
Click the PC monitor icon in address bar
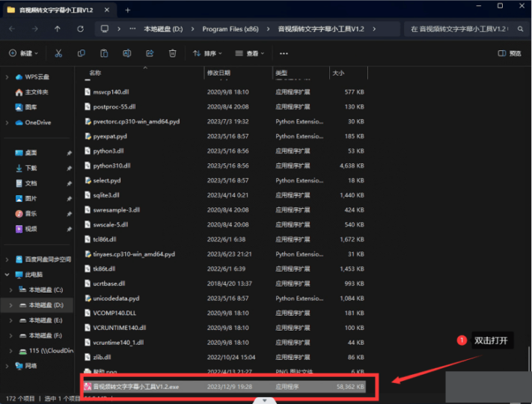105,29
